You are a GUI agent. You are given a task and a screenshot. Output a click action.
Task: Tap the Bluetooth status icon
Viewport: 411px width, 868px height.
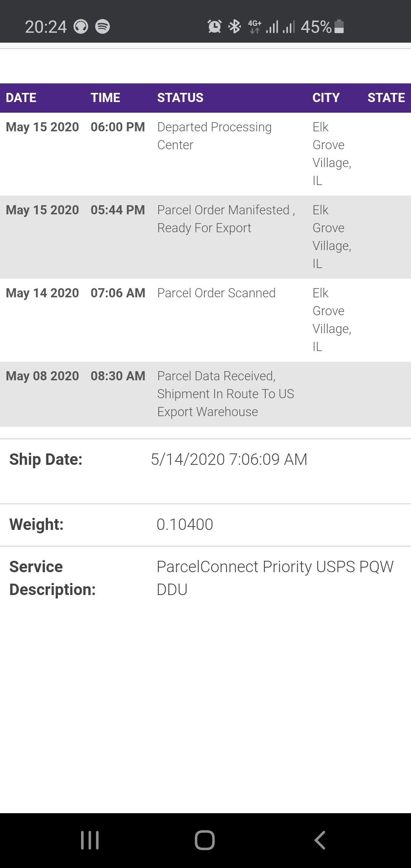point(234,27)
